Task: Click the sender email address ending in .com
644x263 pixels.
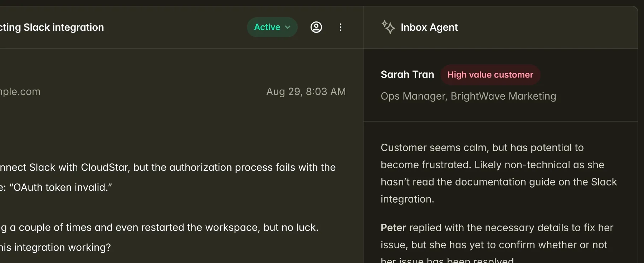Action: coord(20,91)
